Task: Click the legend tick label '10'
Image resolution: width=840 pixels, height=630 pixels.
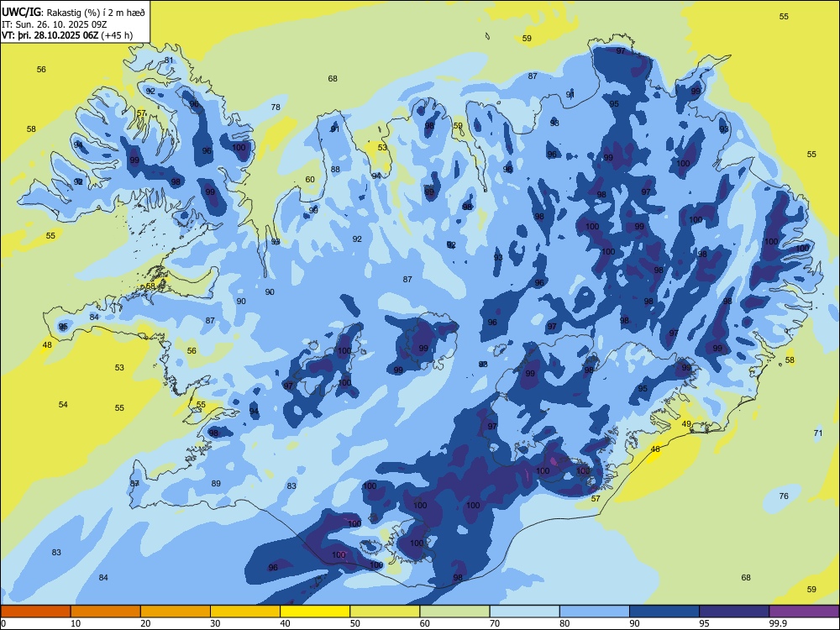Action: [76, 623]
